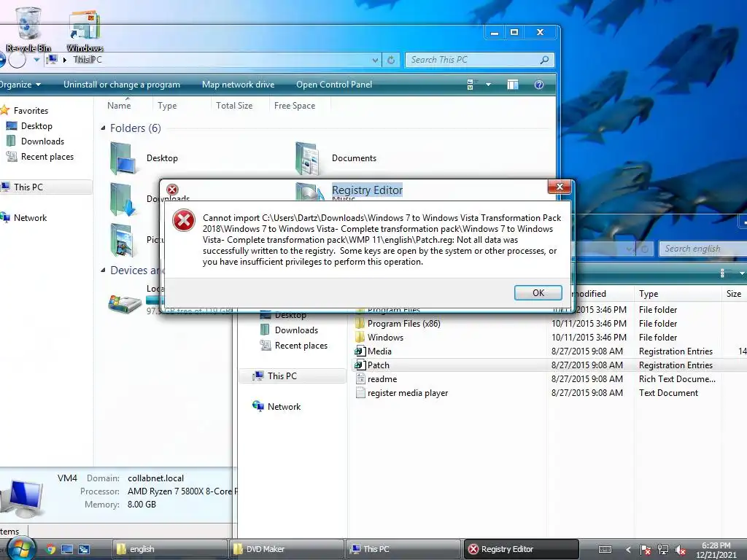Click Open Control Panel
This screenshot has width=747, height=560.
(334, 85)
